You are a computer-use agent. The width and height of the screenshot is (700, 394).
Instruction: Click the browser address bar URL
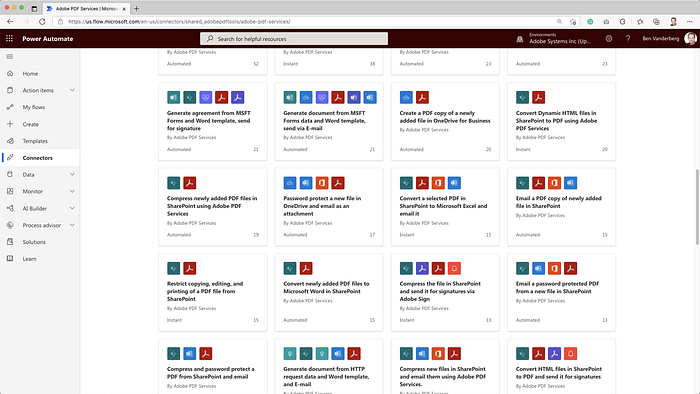pyautogui.click(x=179, y=21)
